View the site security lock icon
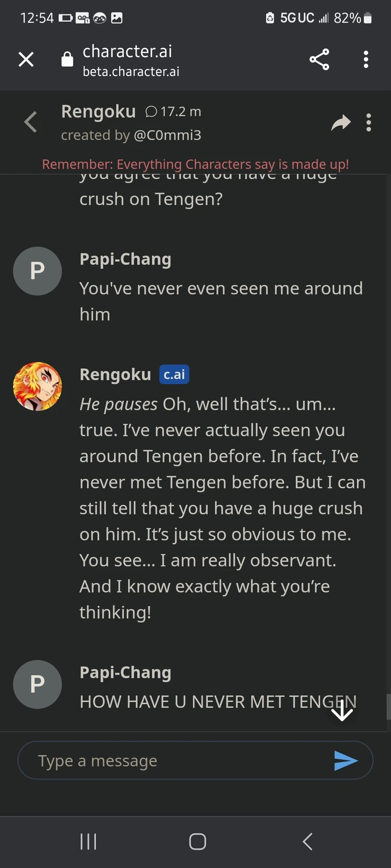Screen dimensions: 391x868 (x=67, y=59)
